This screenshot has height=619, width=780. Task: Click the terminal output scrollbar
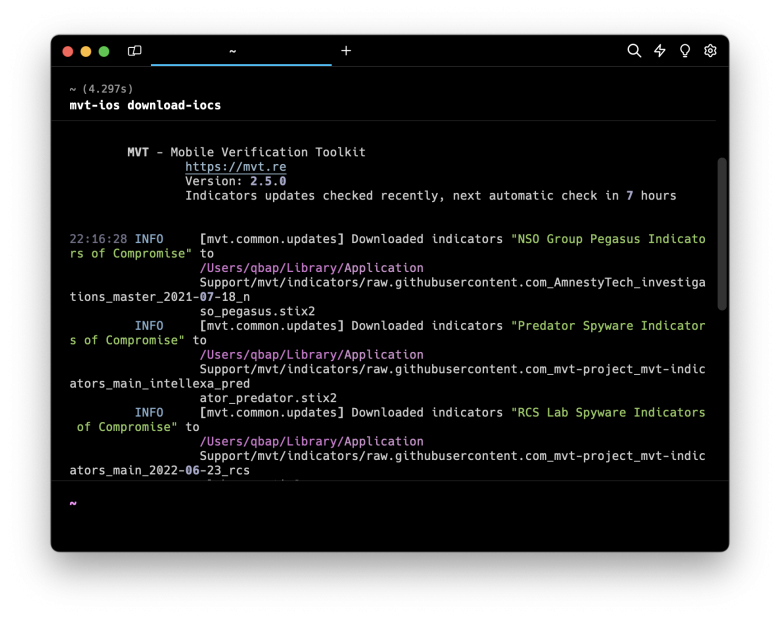pyautogui.click(x=722, y=234)
